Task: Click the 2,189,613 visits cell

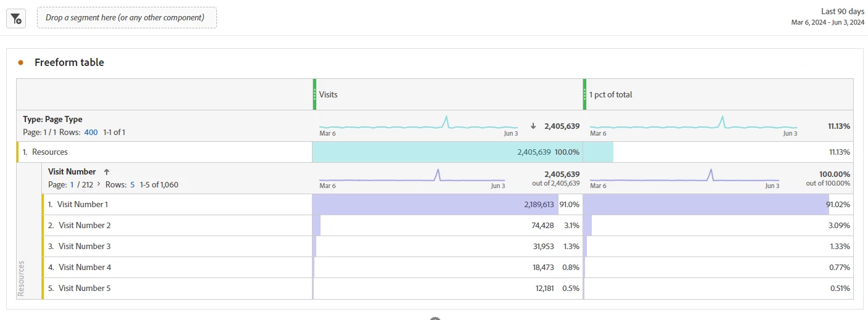Action: [448, 204]
